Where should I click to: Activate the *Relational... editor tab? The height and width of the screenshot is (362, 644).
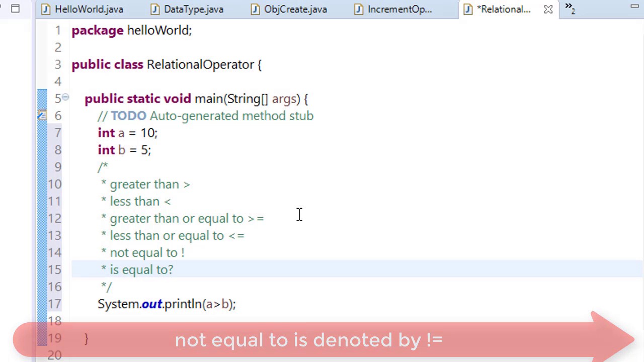498,9
